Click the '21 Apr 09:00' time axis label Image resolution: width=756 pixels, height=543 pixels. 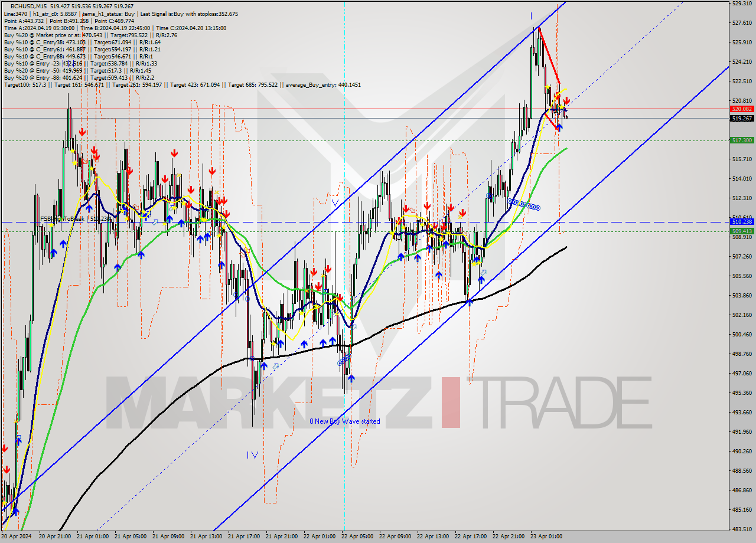pos(168,537)
